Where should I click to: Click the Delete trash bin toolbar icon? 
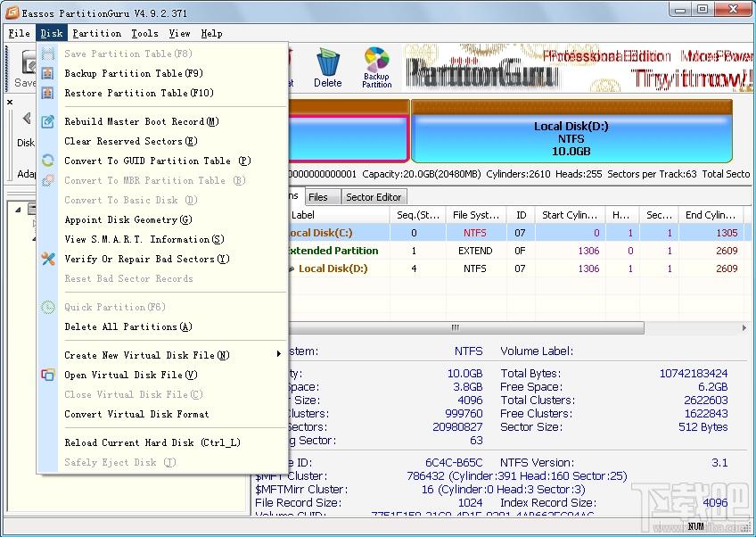click(x=328, y=68)
